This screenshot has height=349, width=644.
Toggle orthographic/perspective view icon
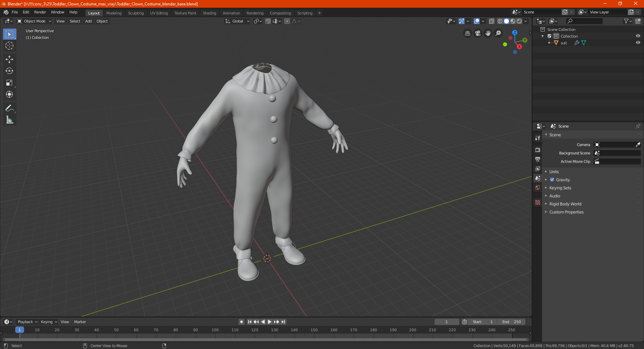(x=467, y=33)
